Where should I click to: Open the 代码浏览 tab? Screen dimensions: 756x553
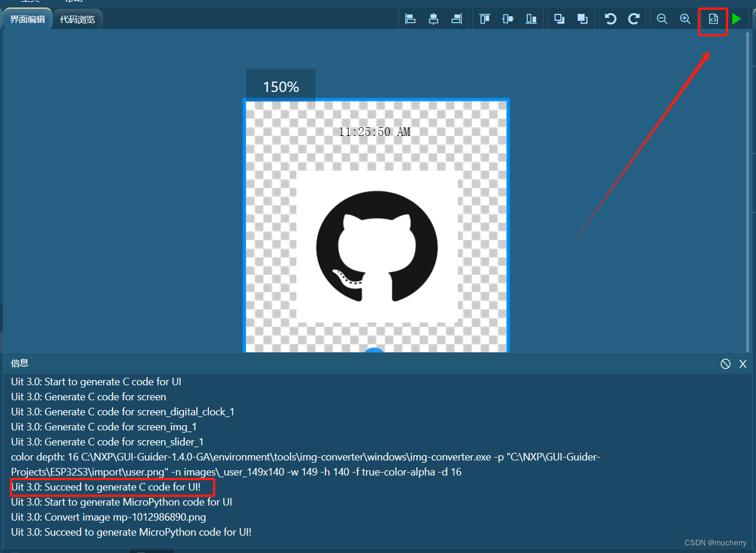(x=78, y=20)
